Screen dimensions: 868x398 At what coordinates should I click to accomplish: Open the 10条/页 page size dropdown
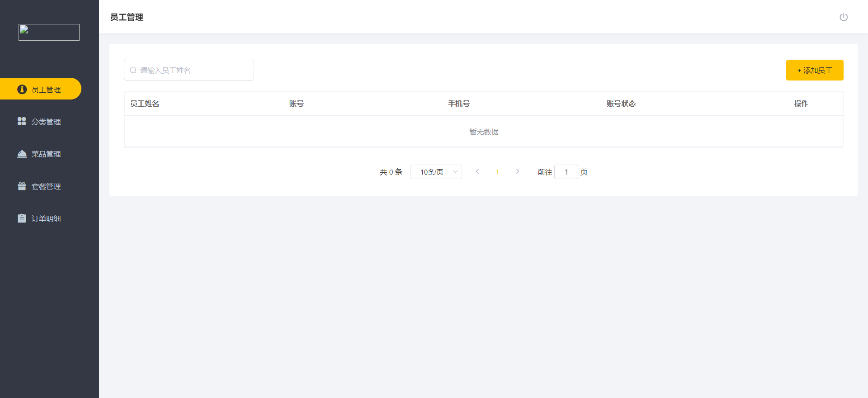click(436, 172)
